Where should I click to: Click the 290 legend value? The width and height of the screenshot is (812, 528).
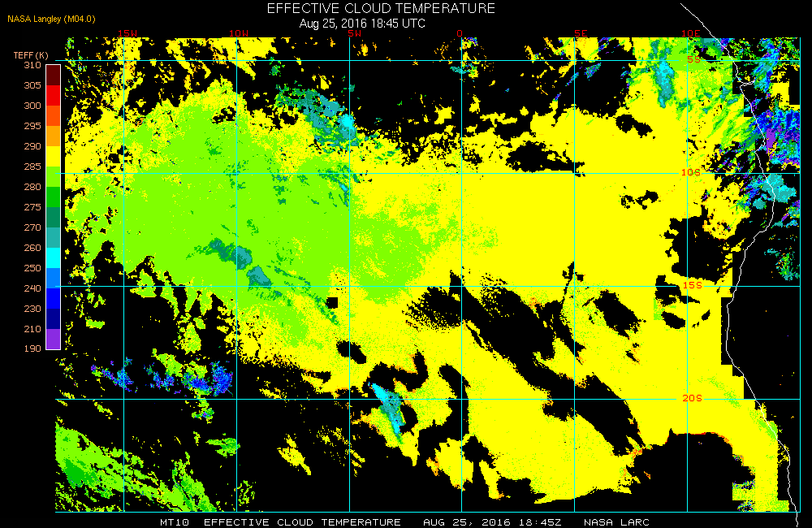(x=32, y=146)
